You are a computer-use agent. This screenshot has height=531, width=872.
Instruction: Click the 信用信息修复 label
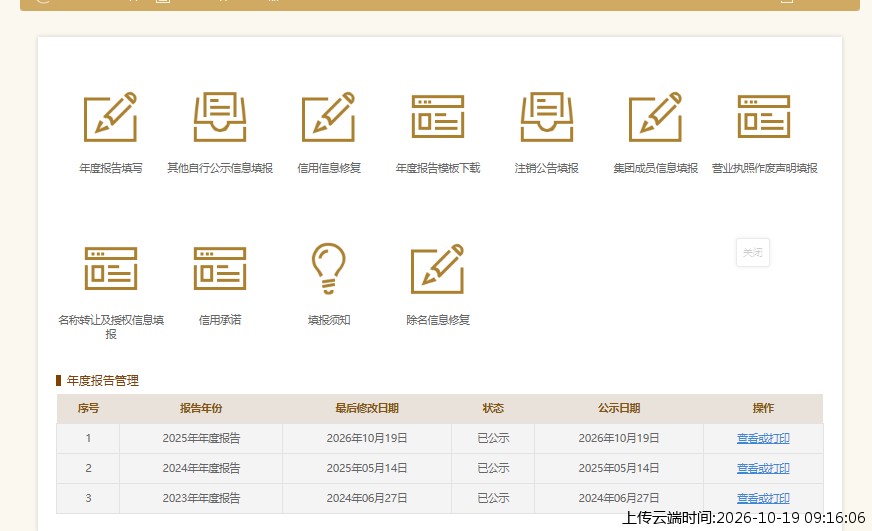[329, 168]
